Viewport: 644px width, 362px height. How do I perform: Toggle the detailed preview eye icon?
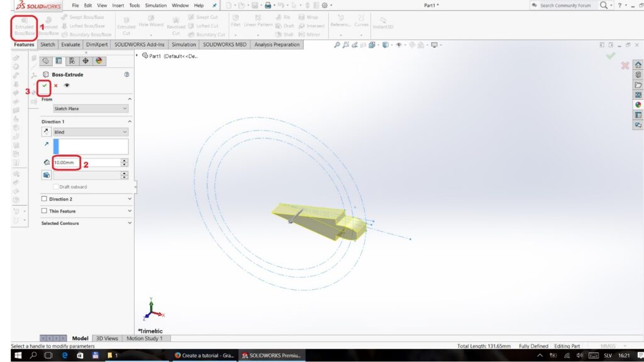66,85
